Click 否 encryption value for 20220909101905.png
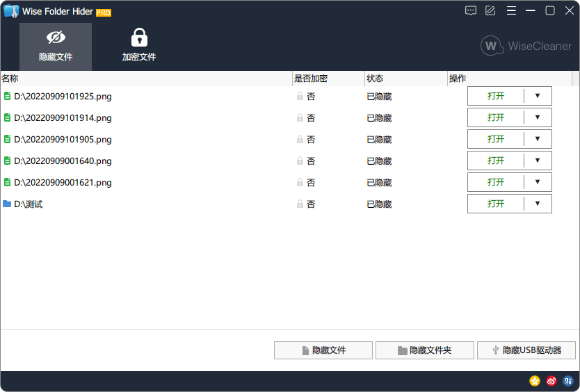This screenshot has width=580, height=392. [x=311, y=140]
